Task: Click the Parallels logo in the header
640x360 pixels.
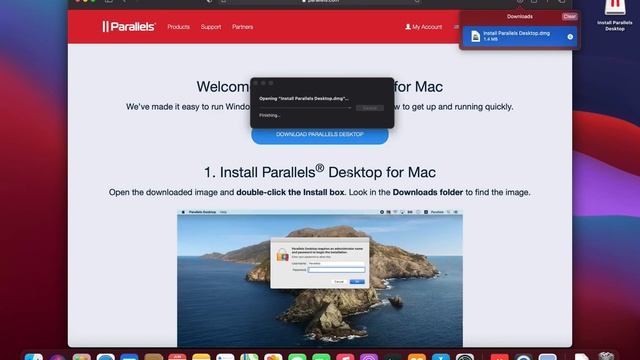Action: pos(129,27)
